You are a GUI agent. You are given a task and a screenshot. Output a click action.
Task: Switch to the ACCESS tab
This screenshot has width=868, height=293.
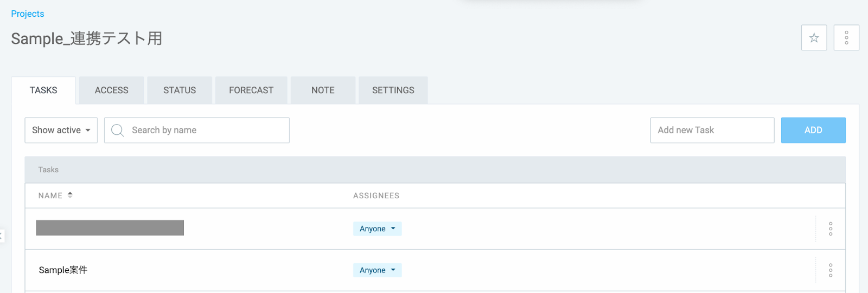pos(112,90)
